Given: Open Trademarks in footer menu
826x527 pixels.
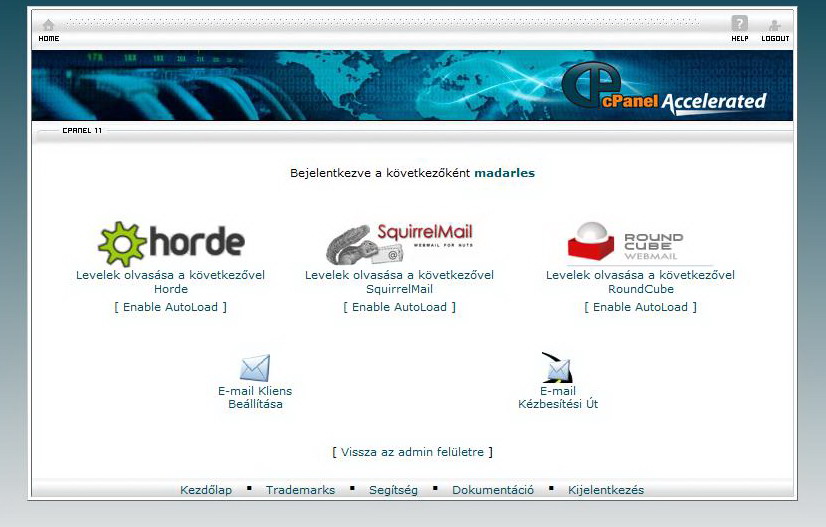Looking at the screenshot, I should [x=300, y=490].
